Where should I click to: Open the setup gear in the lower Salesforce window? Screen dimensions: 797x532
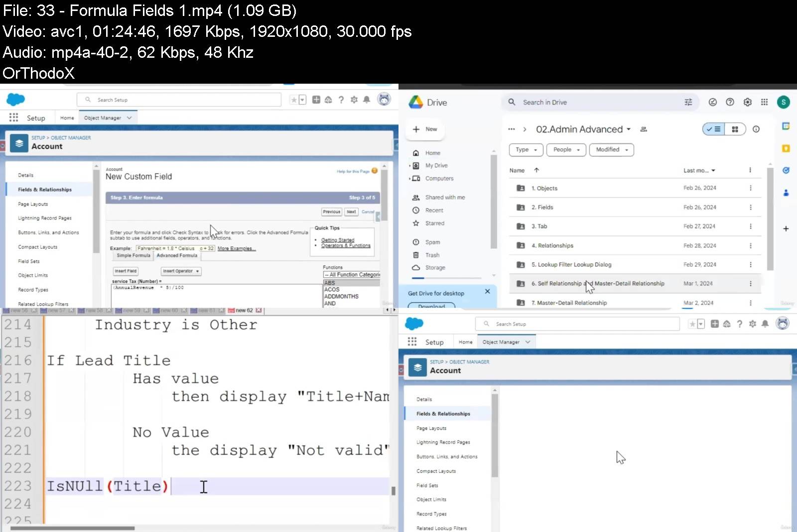[753, 324]
